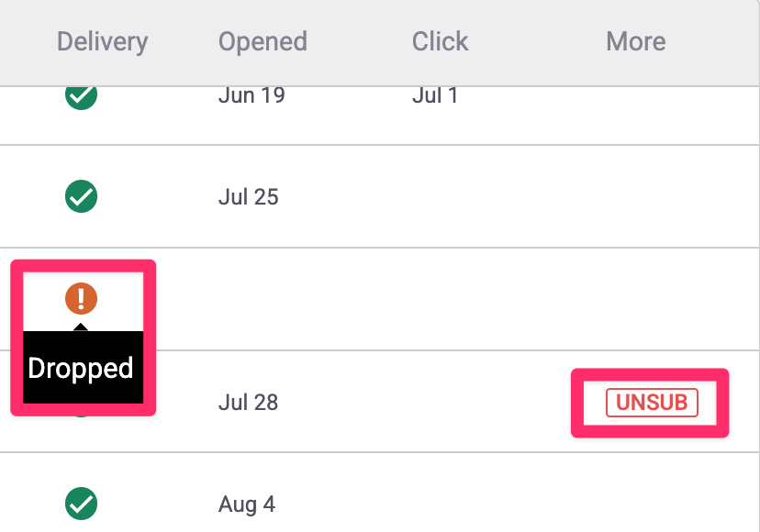Viewport: 760px width, 532px height.
Task: Click the empty Click cell beside Jul 25
Action: 440,196
